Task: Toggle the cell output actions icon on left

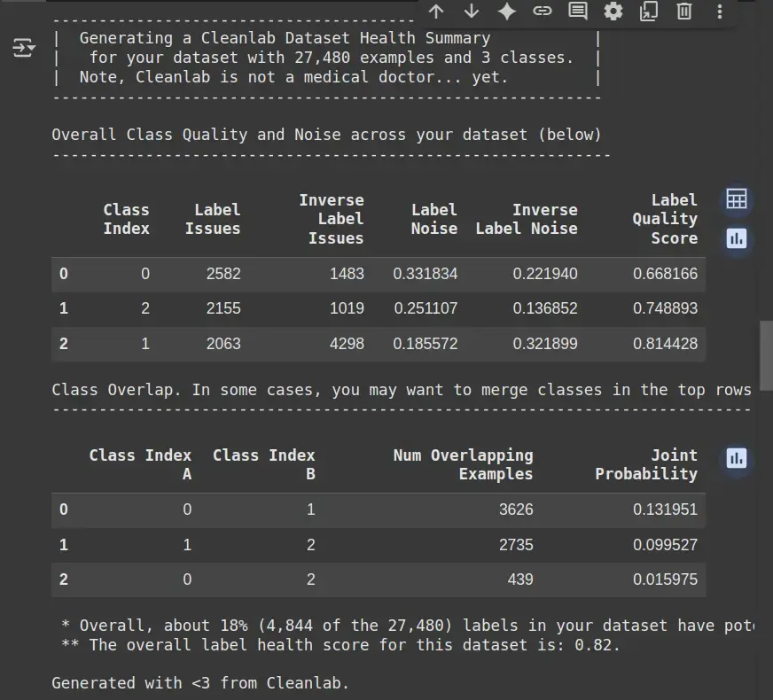Action: 24,48
